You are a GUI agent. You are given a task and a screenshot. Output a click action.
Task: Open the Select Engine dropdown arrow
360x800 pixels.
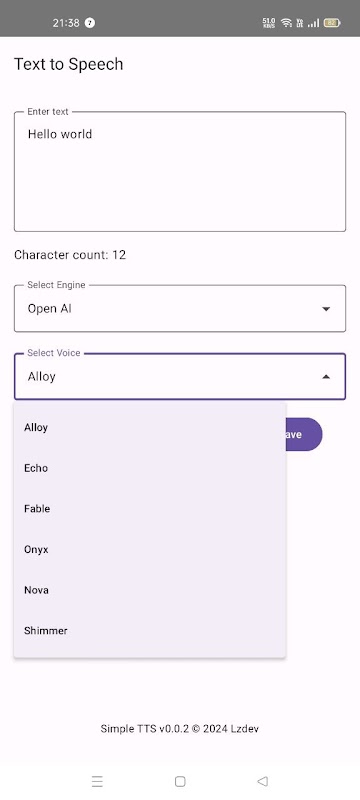(326, 309)
